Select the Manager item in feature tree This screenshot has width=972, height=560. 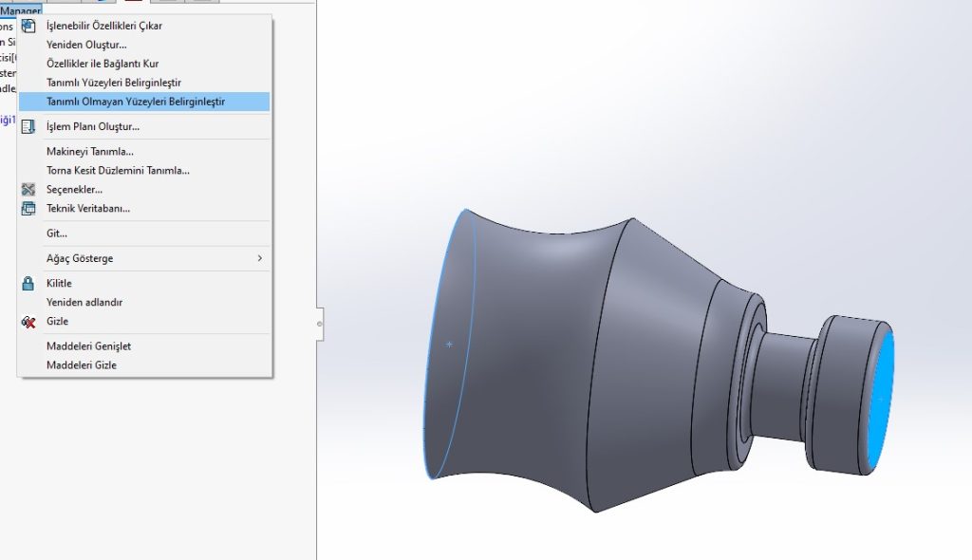pos(20,9)
